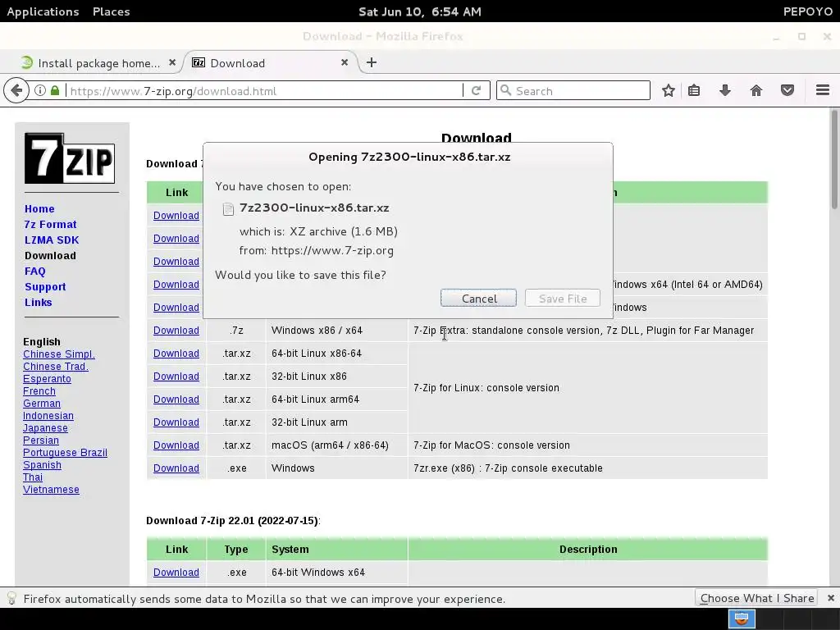Open the Home sidebar link

click(x=39, y=209)
